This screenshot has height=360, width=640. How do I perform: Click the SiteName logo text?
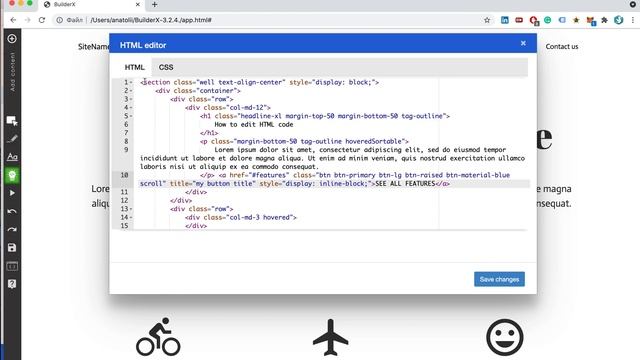93,47
